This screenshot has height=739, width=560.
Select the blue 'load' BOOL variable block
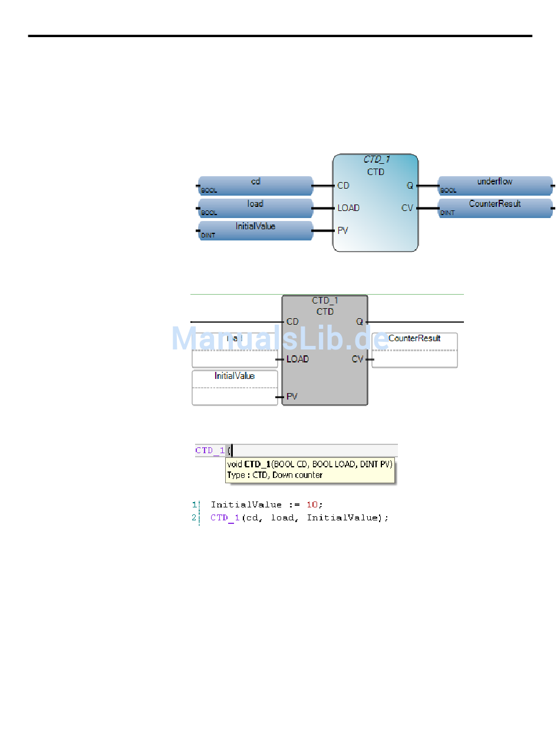click(255, 208)
